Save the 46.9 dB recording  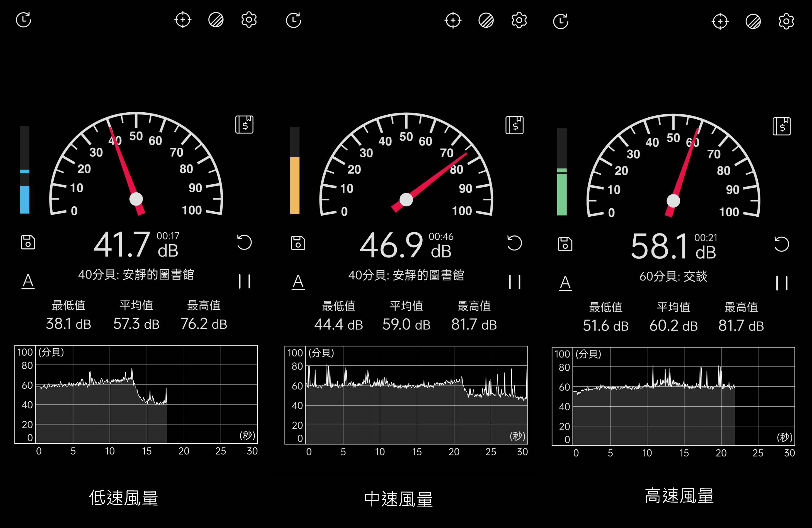(x=298, y=243)
